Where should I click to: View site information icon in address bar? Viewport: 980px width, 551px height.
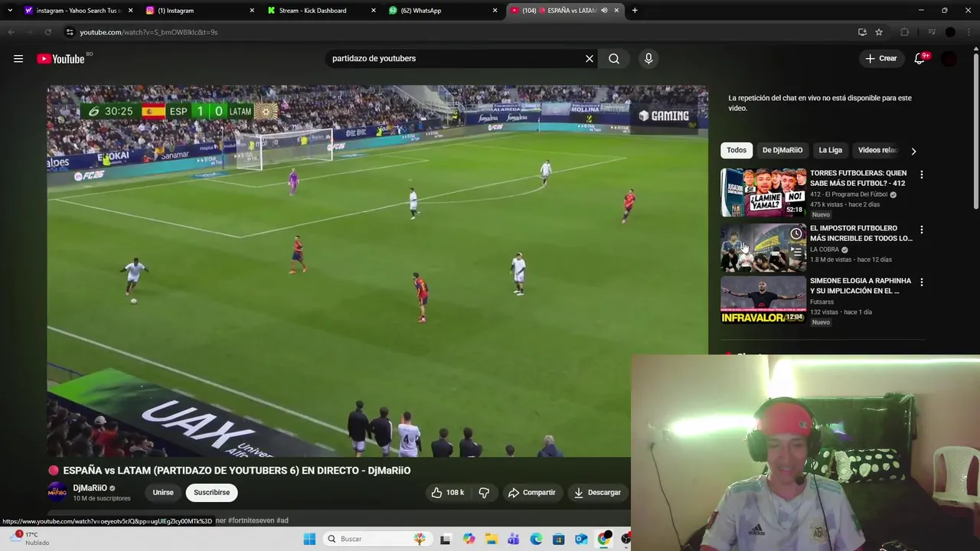(x=70, y=32)
